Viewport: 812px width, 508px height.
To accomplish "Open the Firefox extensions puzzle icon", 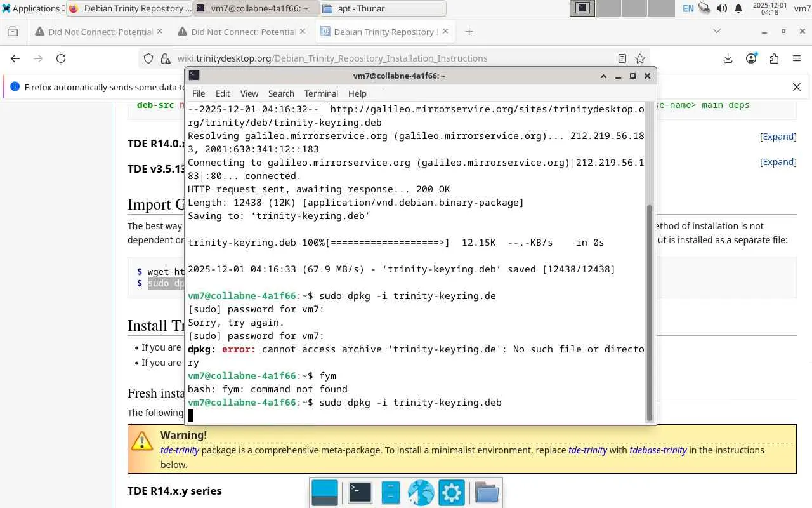I will tap(774, 58).
